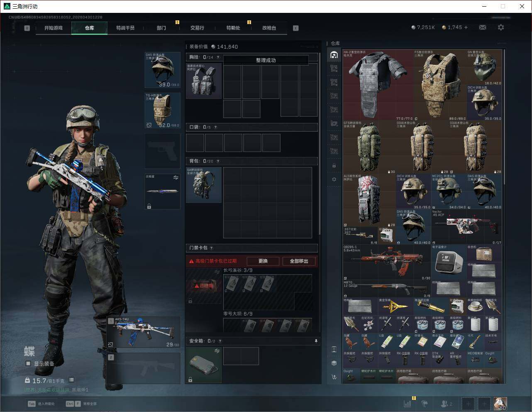Image resolution: width=532 pixels, height=412 pixels.
Task: Select the MC201 helmet in warehouse
Action: [449, 191]
